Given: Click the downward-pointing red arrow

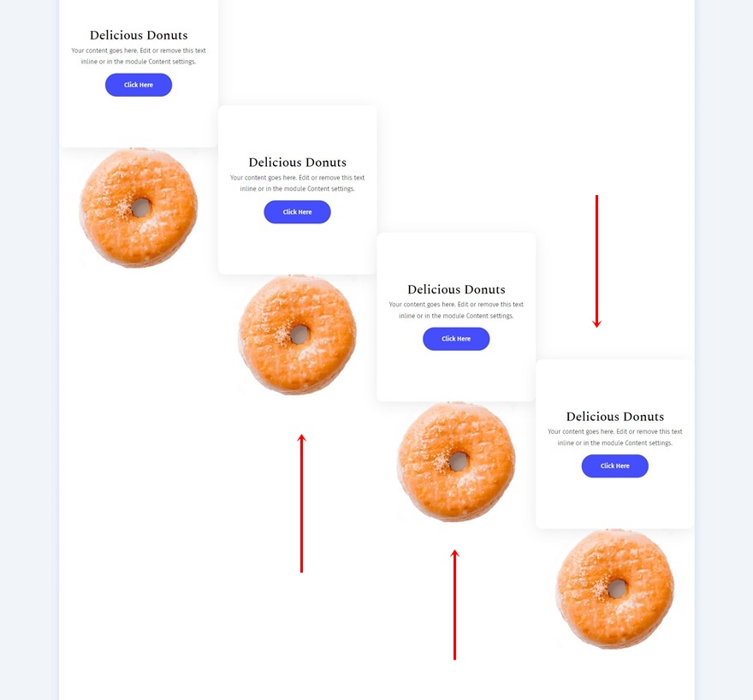Looking at the screenshot, I should pyautogui.click(x=596, y=261).
